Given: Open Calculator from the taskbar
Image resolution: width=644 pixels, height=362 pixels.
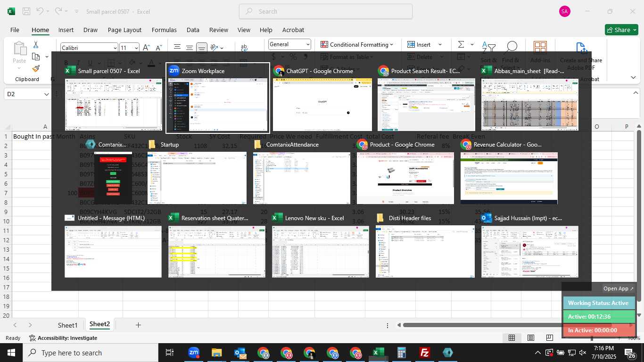Looking at the screenshot, I should 402,353.
